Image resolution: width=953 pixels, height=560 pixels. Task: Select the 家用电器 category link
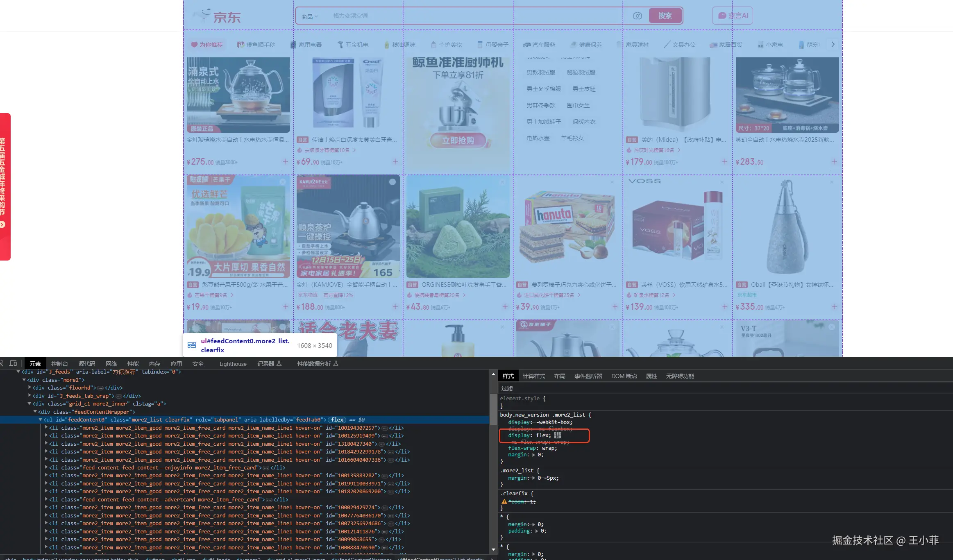(x=310, y=45)
